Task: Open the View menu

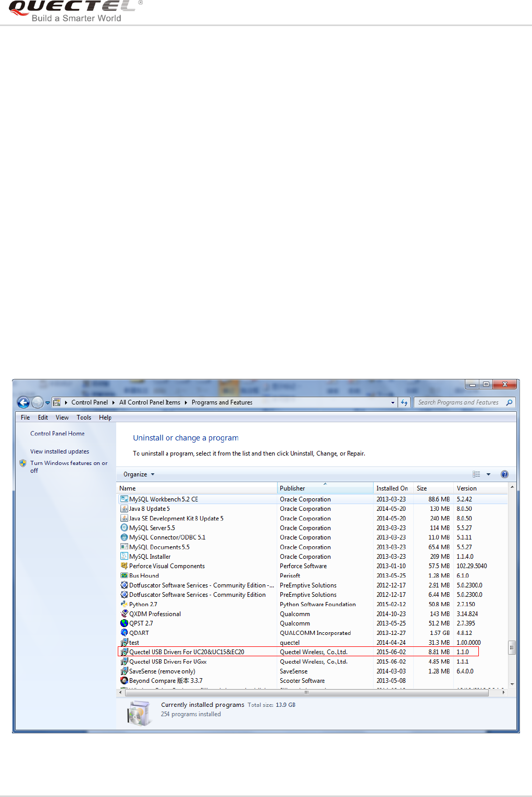Action: tap(62, 418)
